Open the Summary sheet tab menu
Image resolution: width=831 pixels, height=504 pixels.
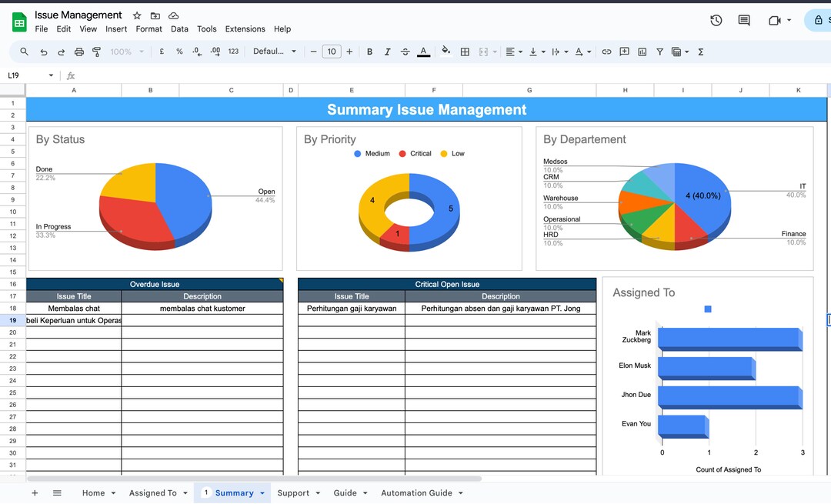tap(260, 492)
